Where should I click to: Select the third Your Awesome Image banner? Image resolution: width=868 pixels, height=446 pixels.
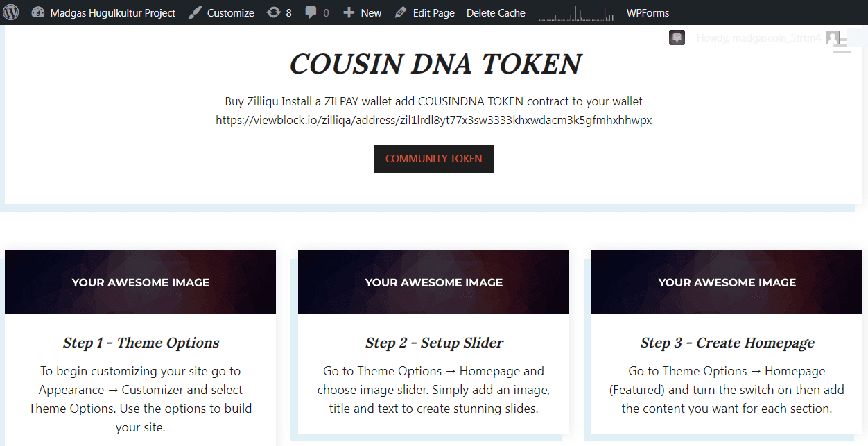pos(727,282)
